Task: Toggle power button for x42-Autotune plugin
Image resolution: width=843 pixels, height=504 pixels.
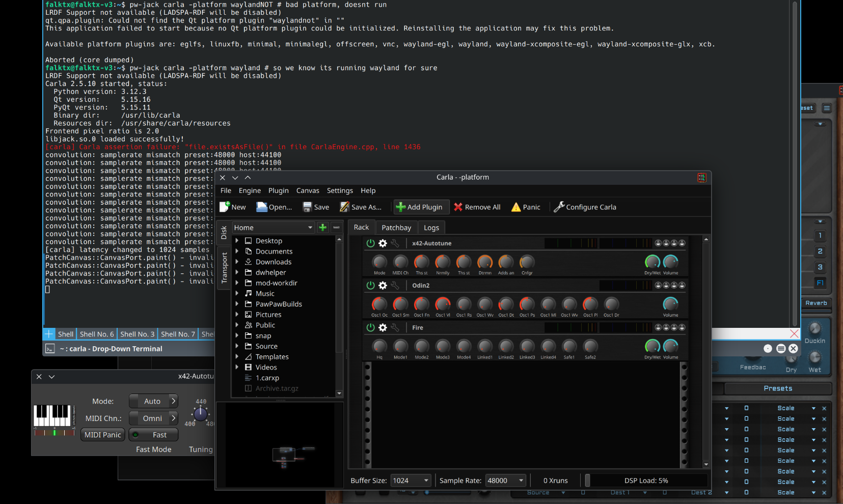Action: point(370,243)
